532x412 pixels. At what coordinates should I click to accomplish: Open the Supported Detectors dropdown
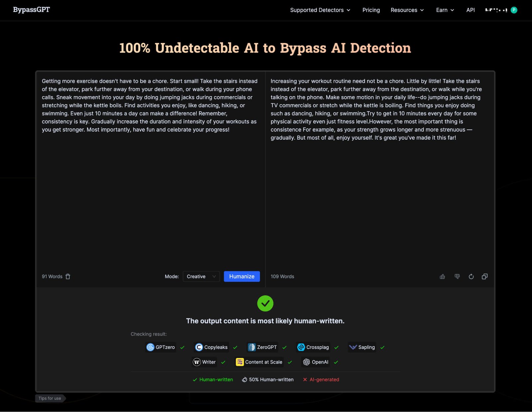(x=320, y=10)
